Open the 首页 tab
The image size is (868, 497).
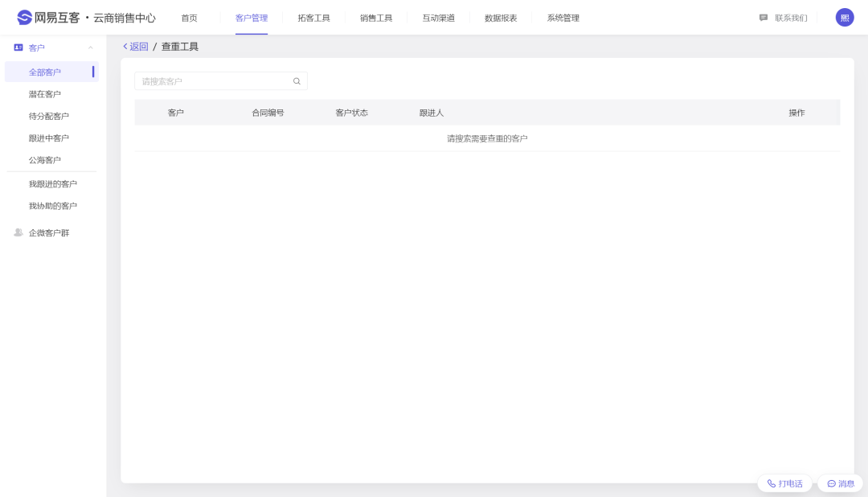coord(189,18)
